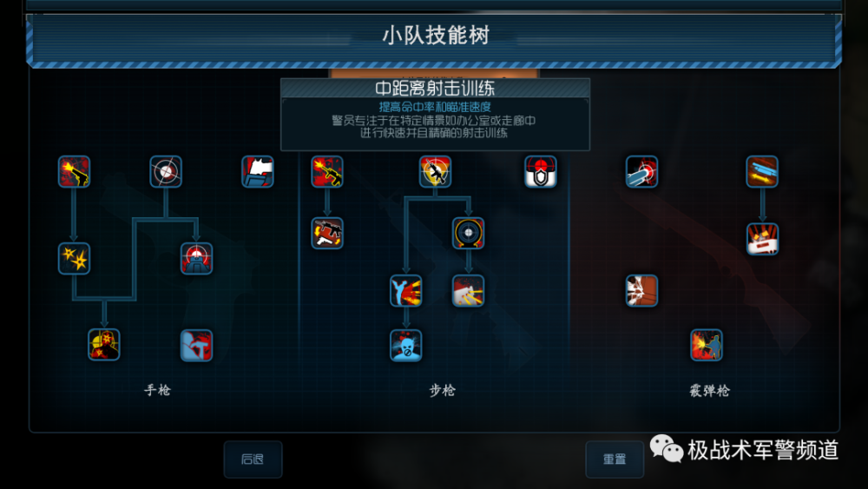Select the round scope target rifle skill
Screen dimensions: 868x489
pos(469,233)
